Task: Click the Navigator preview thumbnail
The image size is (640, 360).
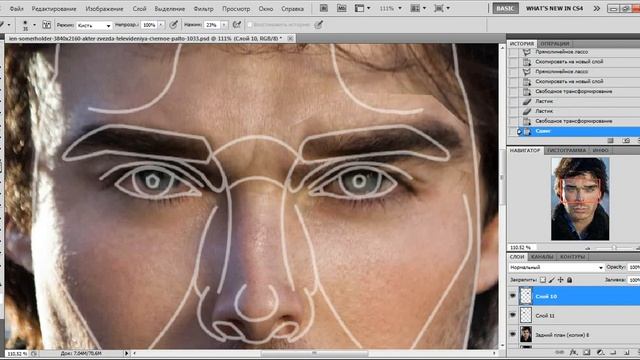Action: [580, 199]
